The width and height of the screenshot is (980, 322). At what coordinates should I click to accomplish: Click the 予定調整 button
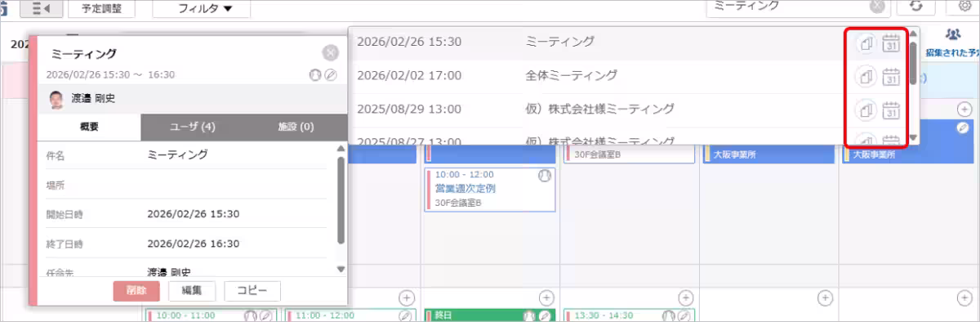[x=102, y=8]
